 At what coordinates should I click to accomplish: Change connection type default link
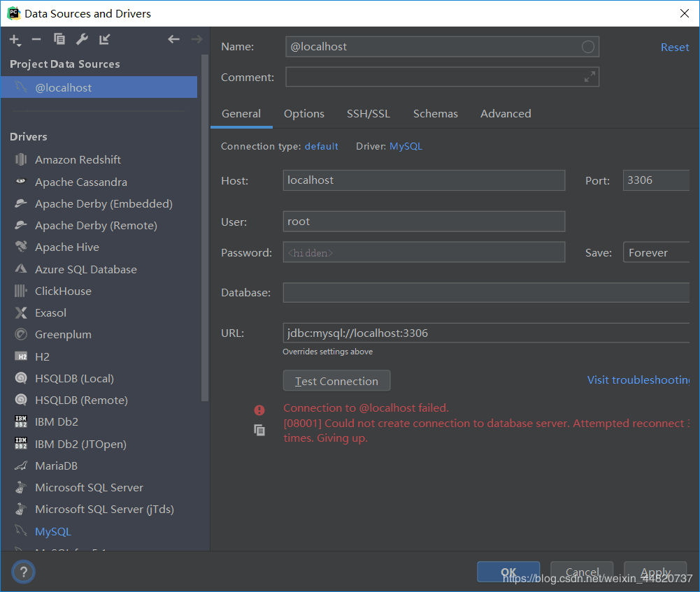coord(322,146)
